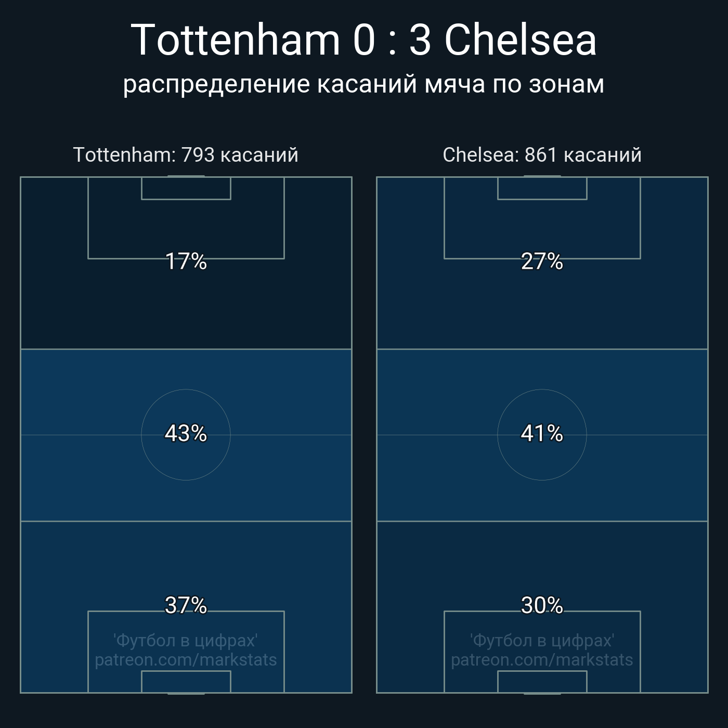Pick the 37% label on Tottenham pitch

186,605
